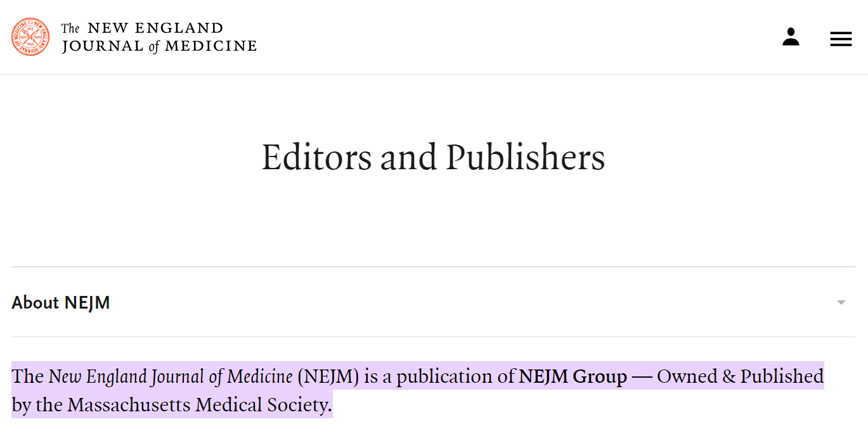Image resolution: width=868 pixels, height=436 pixels.
Task: Click the word "The" in header wordmark
Action: [x=70, y=29]
